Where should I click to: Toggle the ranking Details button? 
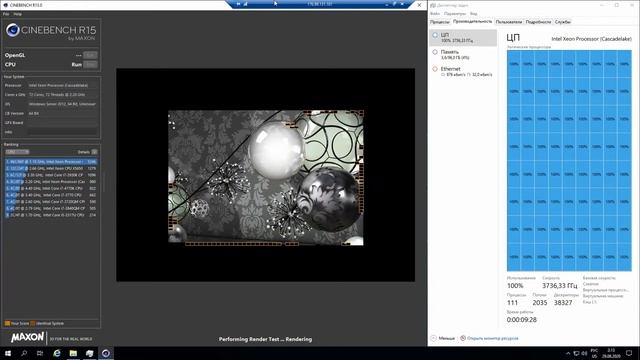(94, 152)
